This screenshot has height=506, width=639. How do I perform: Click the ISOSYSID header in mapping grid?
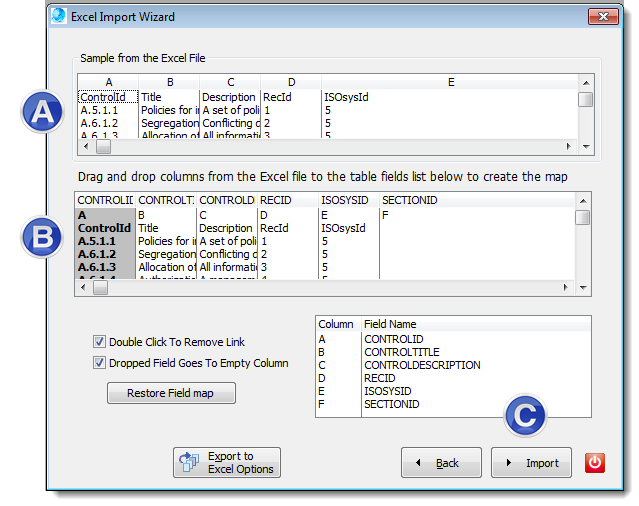[x=348, y=200]
